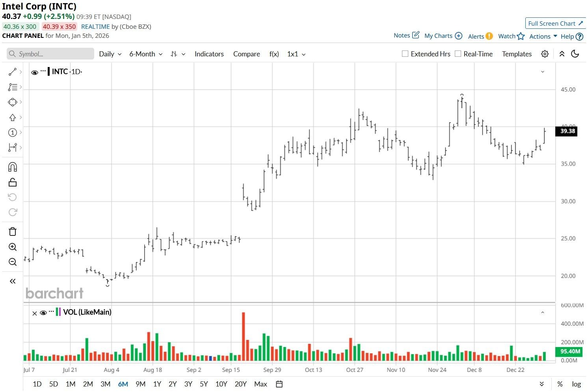Lock all drawings with padlock icon
Viewport: 588px width, 392px height.
12,182
